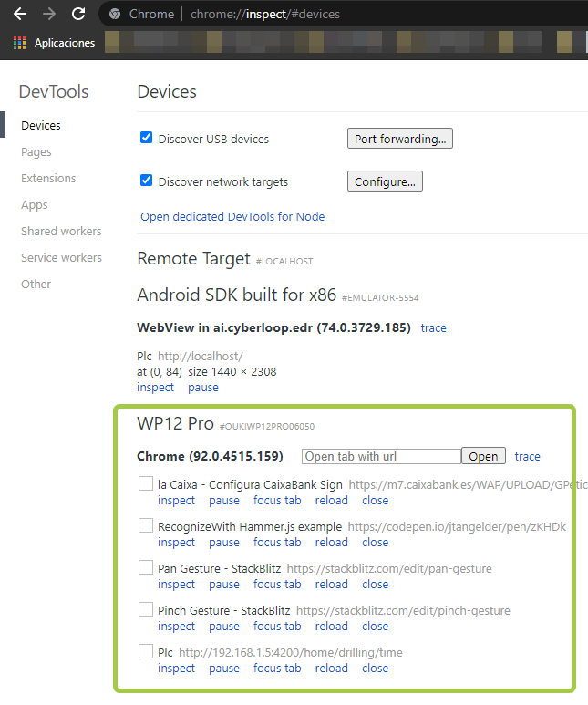Viewport: 588px width, 705px height.
Task: Uncheck Discover network targets
Action: pos(146,181)
